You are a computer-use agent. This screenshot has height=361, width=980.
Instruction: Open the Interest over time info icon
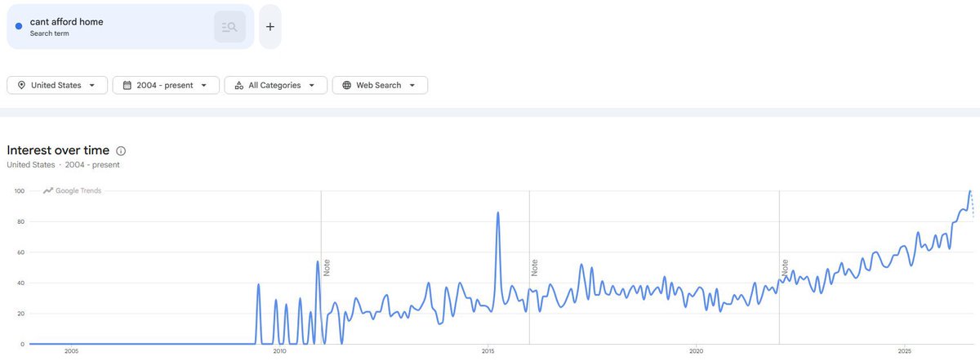pos(121,151)
